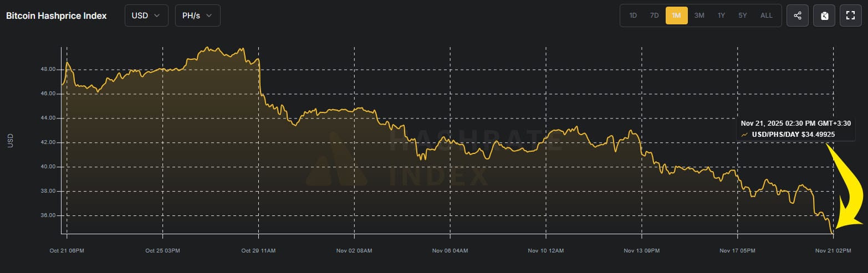868x273 pixels.
Task: Click the Nov 10 12AM axis label
Action: 546,251
